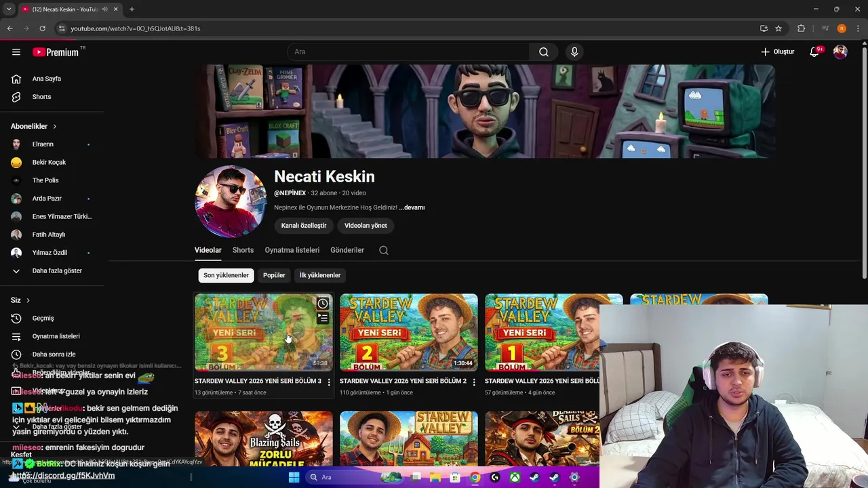
Task: Click Videoları yönet button
Action: (366, 226)
